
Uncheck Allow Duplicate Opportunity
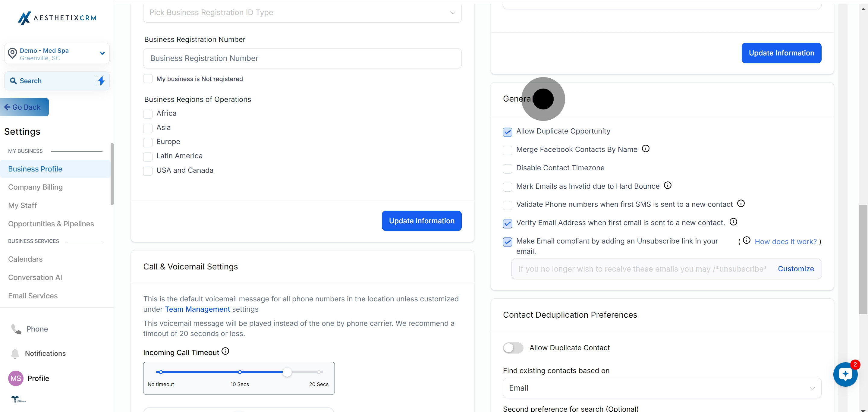[x=507, y=132]
